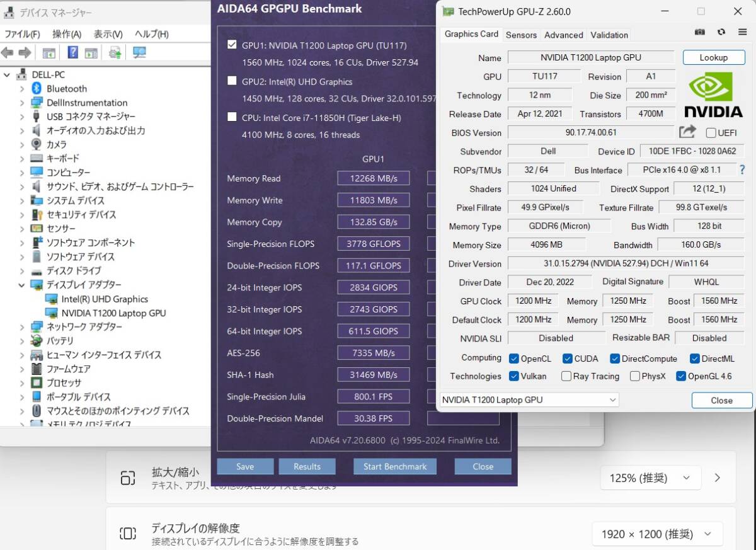Open the 操作(A) menu

[x=67, y=34]
